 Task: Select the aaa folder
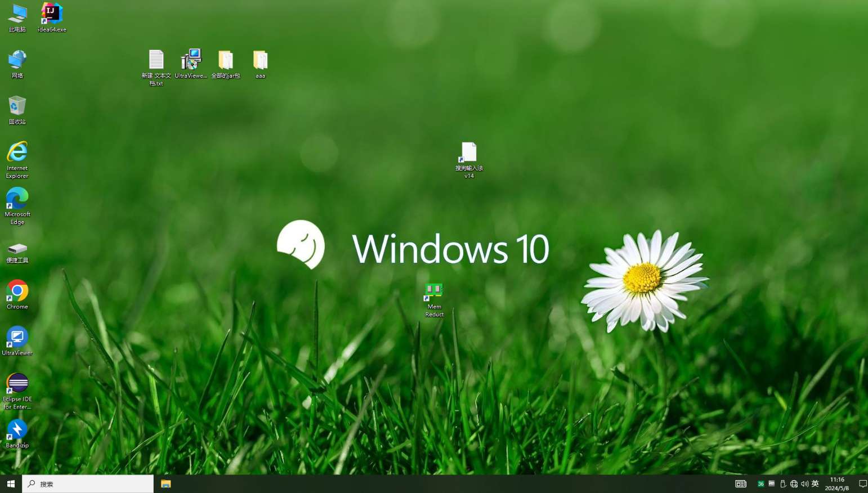(x=260, y=64)
